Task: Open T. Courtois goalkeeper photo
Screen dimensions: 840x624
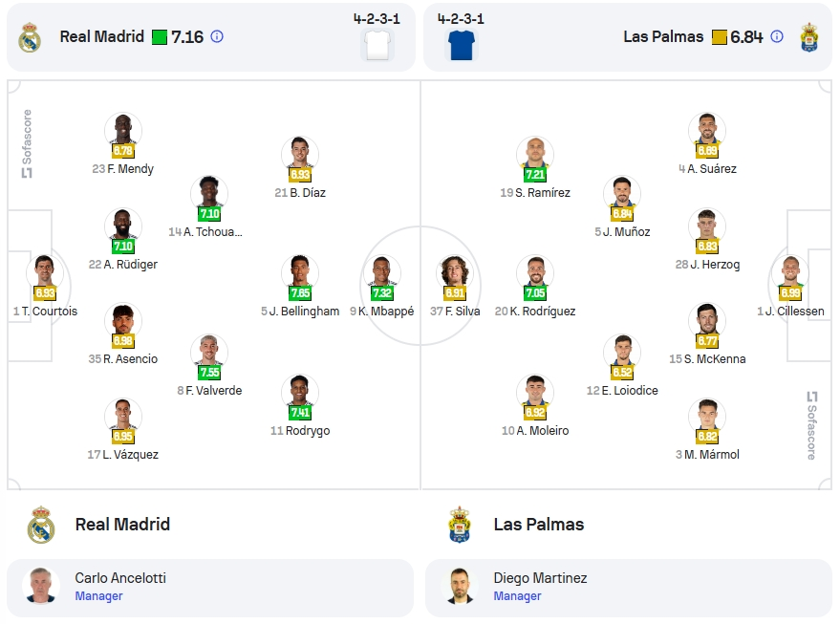Action: (45, 272)
